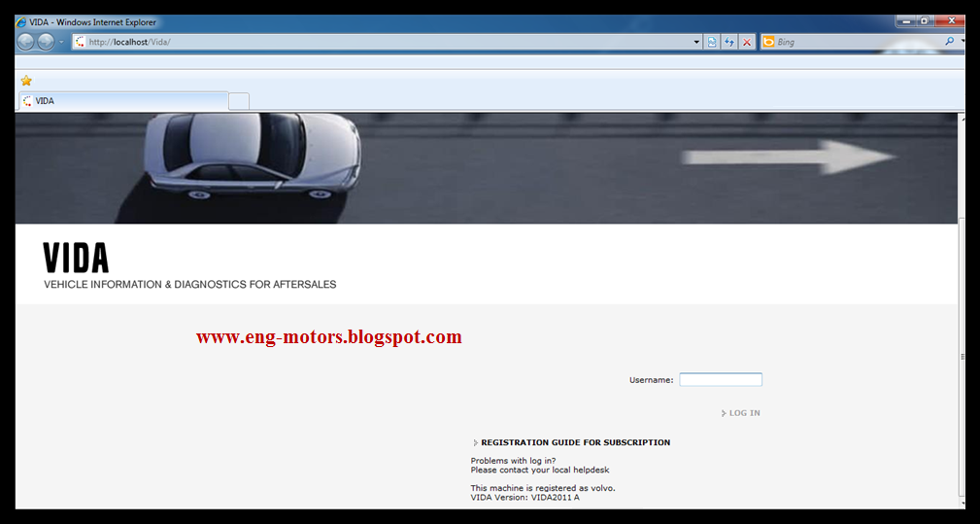Open a new blank tab
This screenshot has height=524, width=980.
239,101
